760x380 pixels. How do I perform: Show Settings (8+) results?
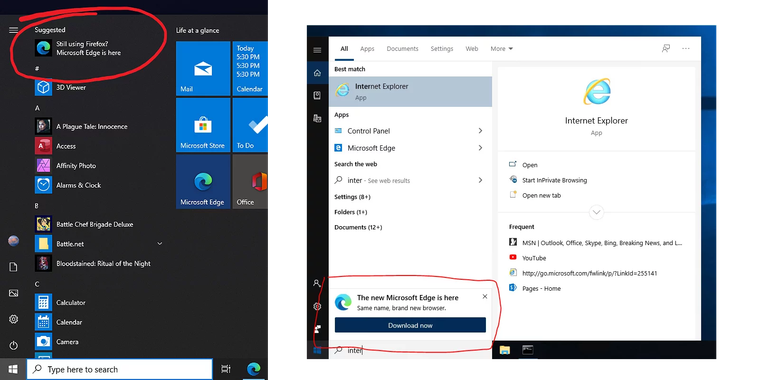pyautogui.click(x=352, y=197)
